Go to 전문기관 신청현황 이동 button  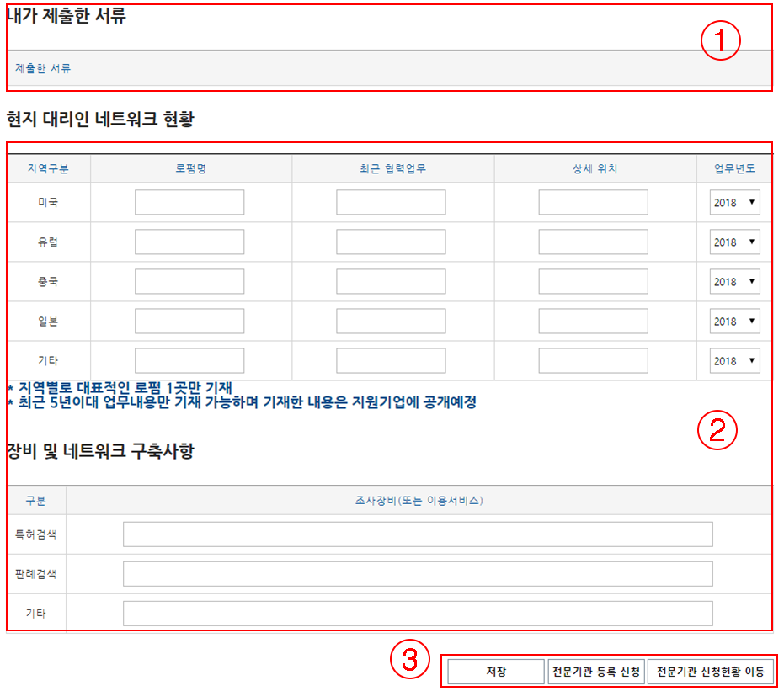click(x=711, y=672)
